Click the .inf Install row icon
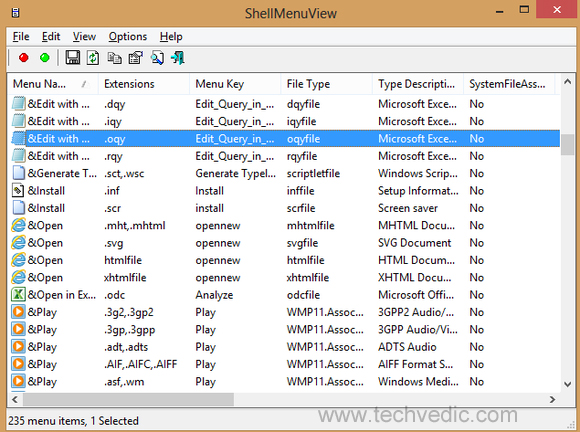 click(18, 191)
